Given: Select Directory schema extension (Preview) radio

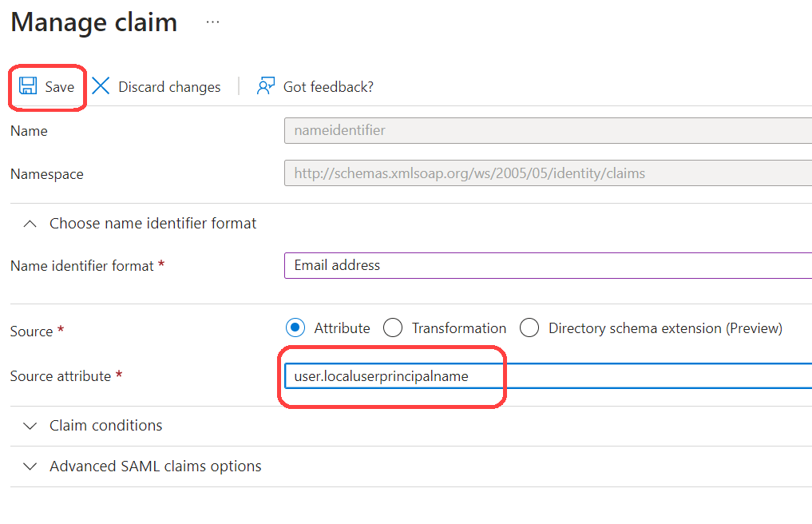Looking at the screenshot, I should [x=529, y=327].
